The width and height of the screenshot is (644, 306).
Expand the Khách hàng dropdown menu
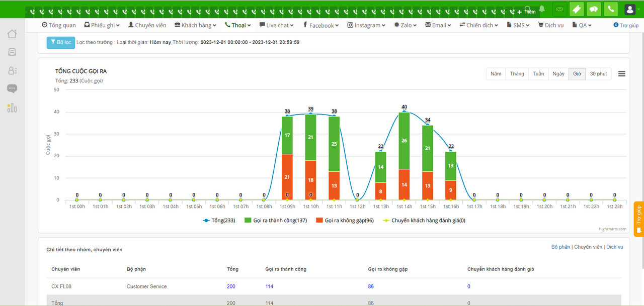196,25
